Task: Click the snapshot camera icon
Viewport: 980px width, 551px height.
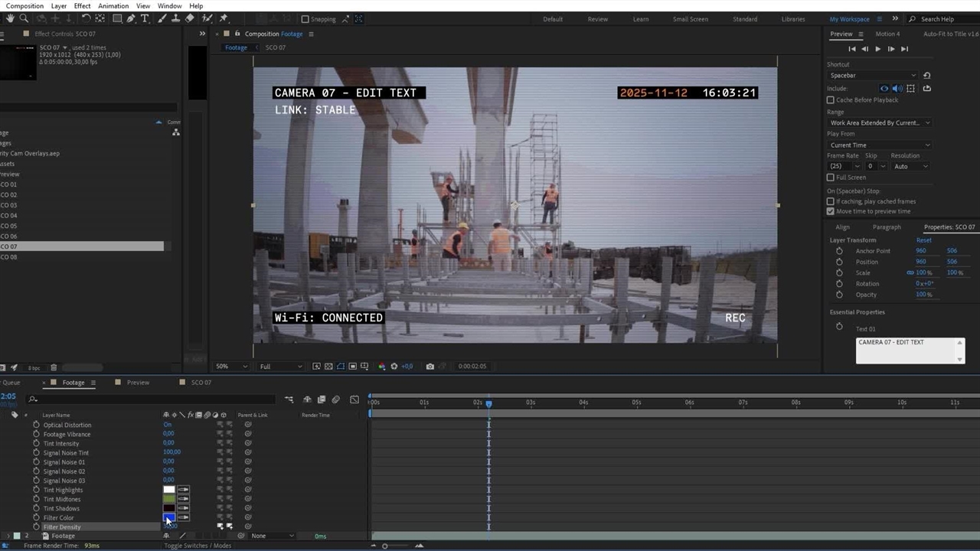Action: [430, 367]
